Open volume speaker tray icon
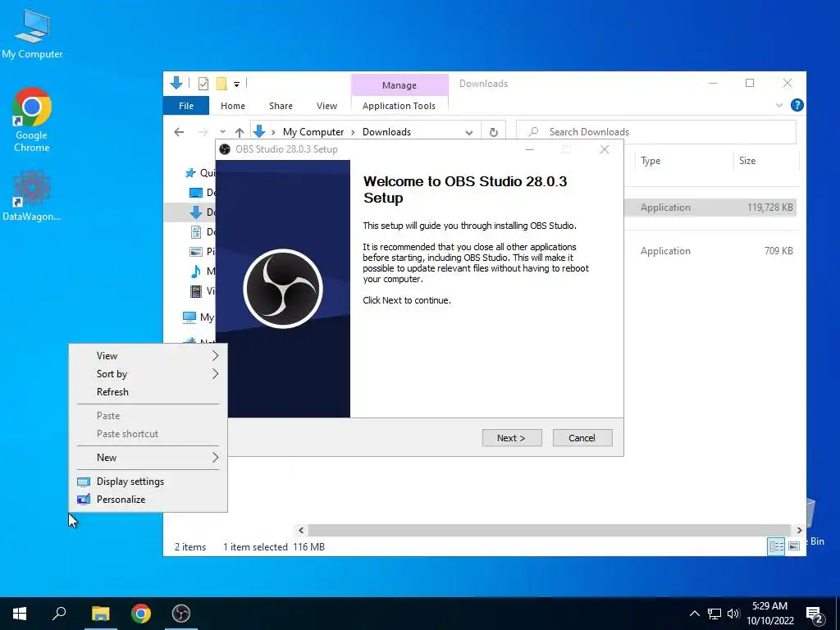Image resolution: width=840 pixels, height=630 pixels. [x=733, y=614]
